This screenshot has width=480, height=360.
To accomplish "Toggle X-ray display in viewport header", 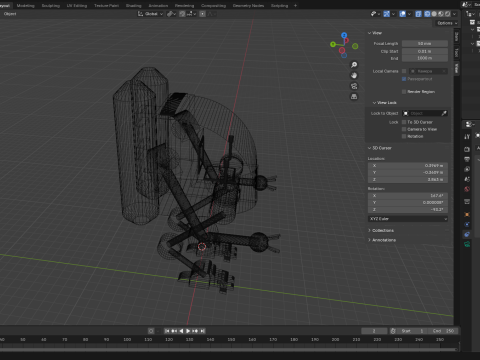I will click(418, 14).
